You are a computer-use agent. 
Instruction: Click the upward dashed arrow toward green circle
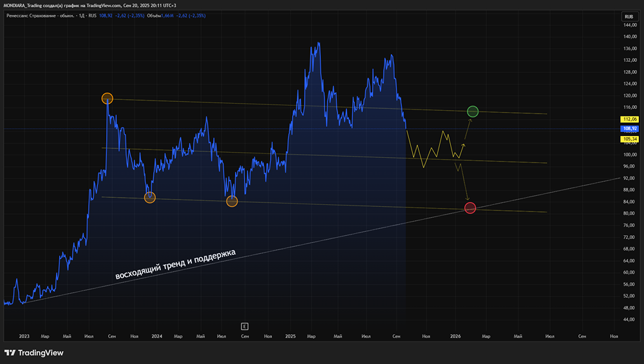(x=468, y=126)
